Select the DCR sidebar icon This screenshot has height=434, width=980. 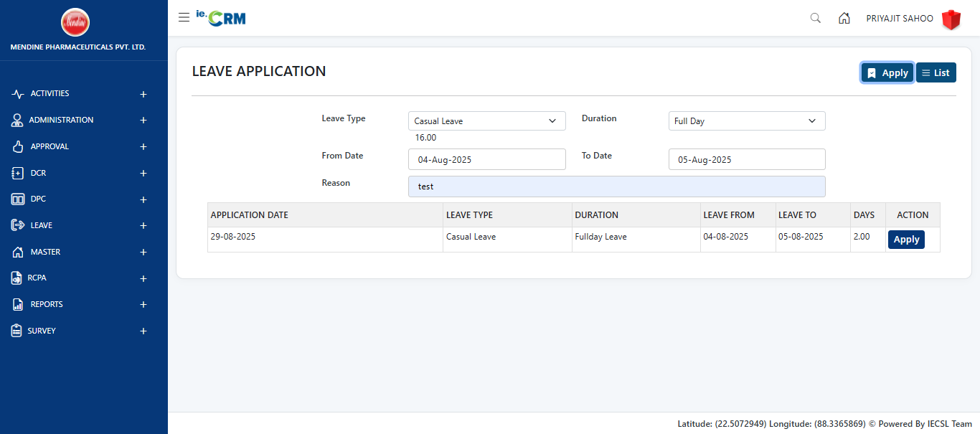(x=17, y=172)
